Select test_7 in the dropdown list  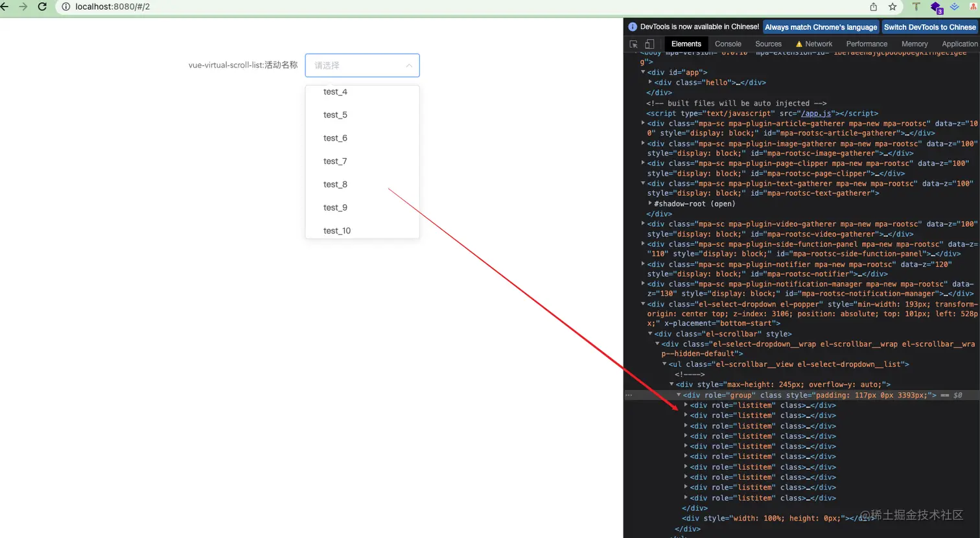362,161
